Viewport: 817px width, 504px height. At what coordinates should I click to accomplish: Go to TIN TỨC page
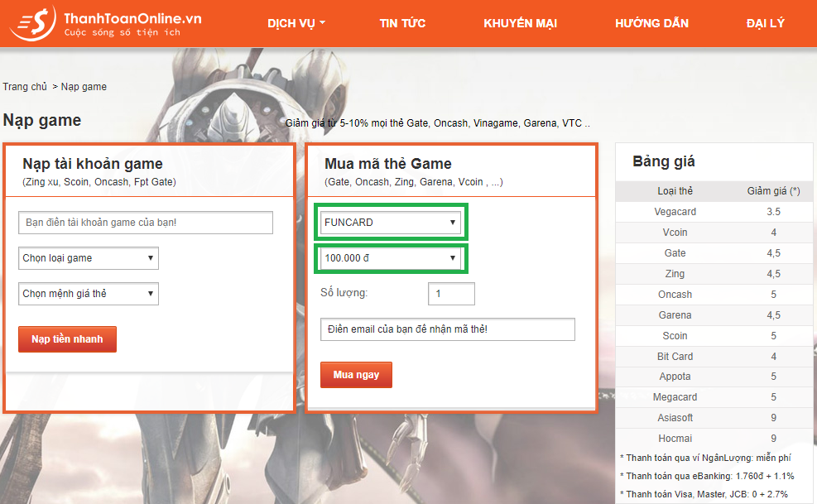tap(402, 23)
